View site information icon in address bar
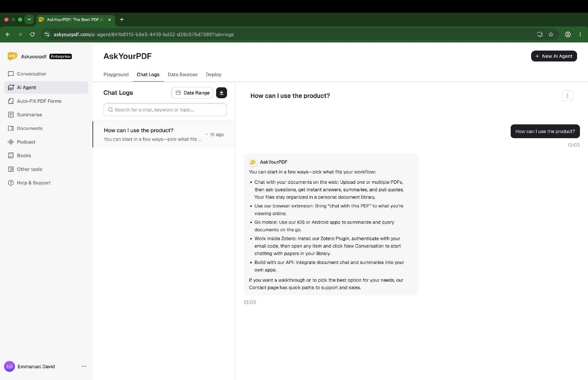This screenshot has height=380, width=588. click(47, 34)
